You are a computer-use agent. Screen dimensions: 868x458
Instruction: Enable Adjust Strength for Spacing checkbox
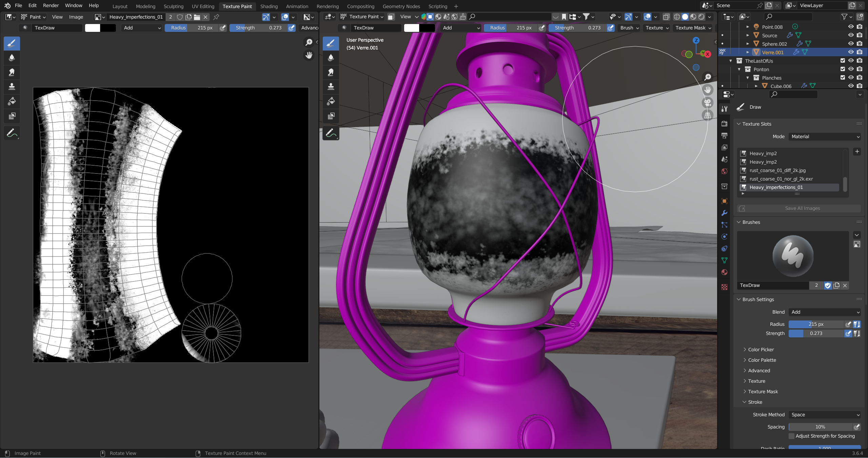point(792,436)
